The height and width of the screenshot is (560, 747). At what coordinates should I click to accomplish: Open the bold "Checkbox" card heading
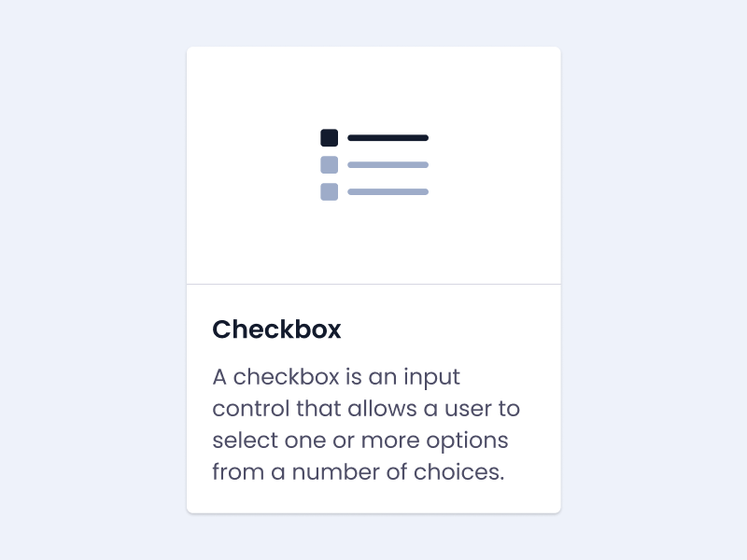[276, 329]
